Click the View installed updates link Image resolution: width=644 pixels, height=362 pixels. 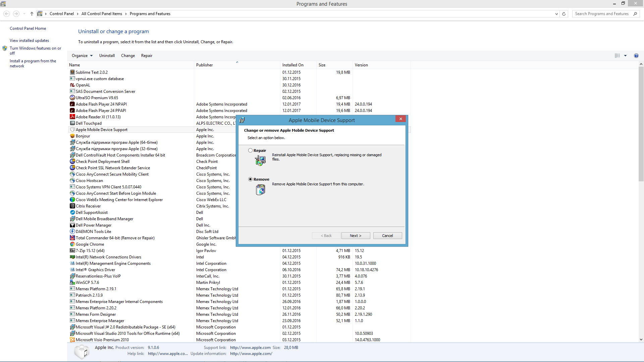(x=29, y=40)
